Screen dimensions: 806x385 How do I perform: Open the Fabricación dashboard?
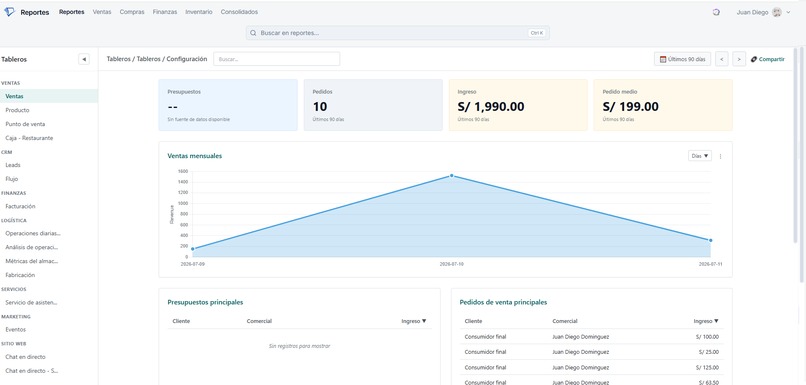tap(20, 275)
